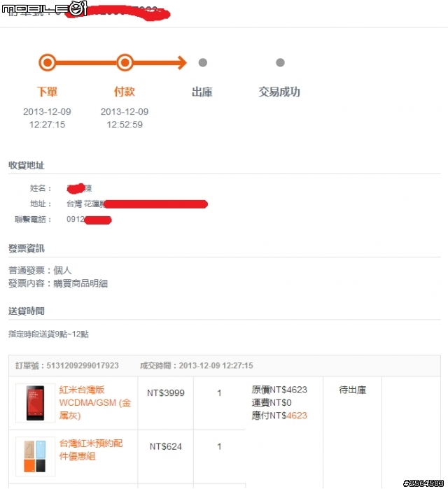Click the 付款 step label
The image size is (448, 489).
(124, 92)
